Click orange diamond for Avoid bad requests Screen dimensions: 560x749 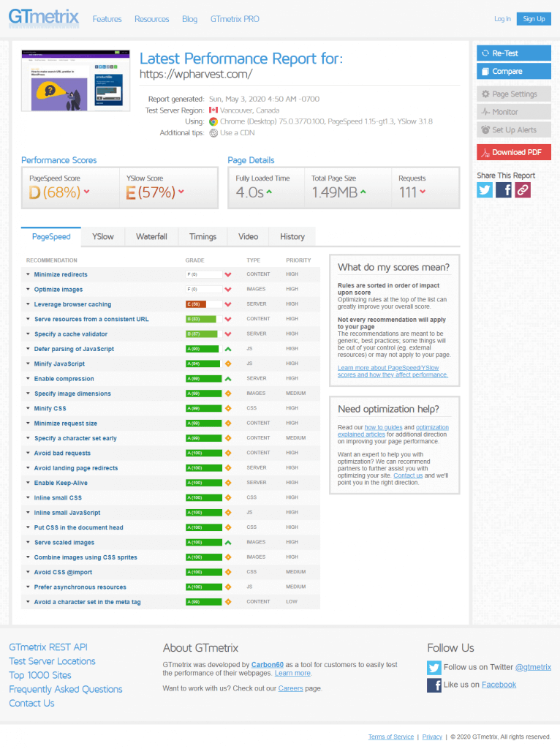pyautogui.click(x=228, y=453)
